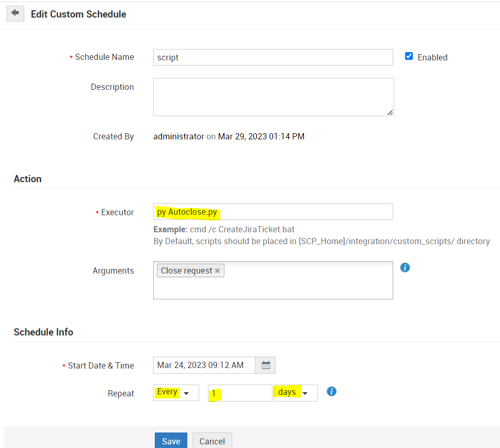Grab the Description box resize handle
The image size is (500, 448).
tap(390, 112)
